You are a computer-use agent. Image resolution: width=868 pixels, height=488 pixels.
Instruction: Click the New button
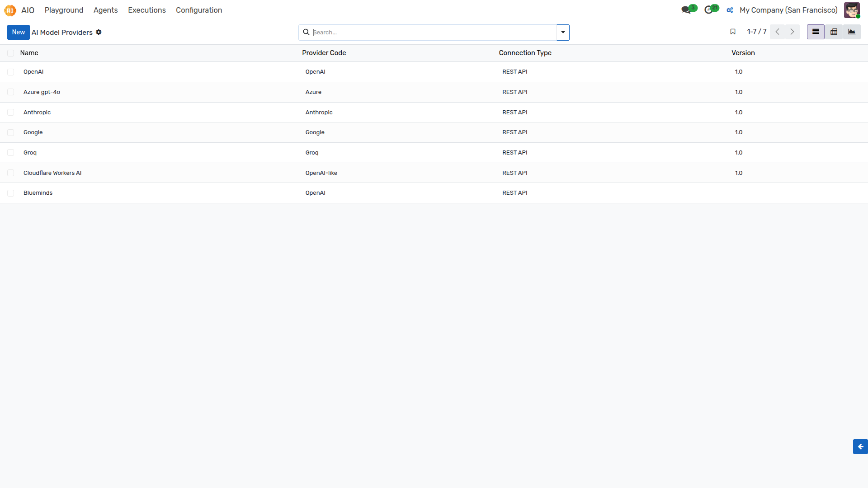click(19, 32)
